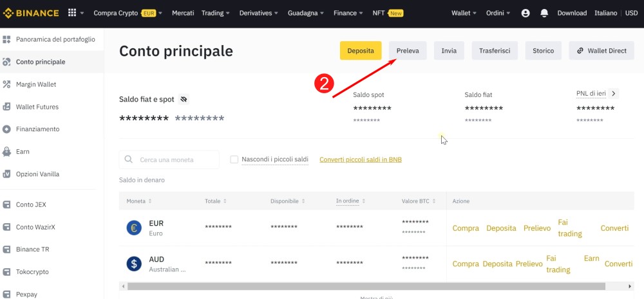Click the Pexpay sidebar icon

(x=6, y=294)
